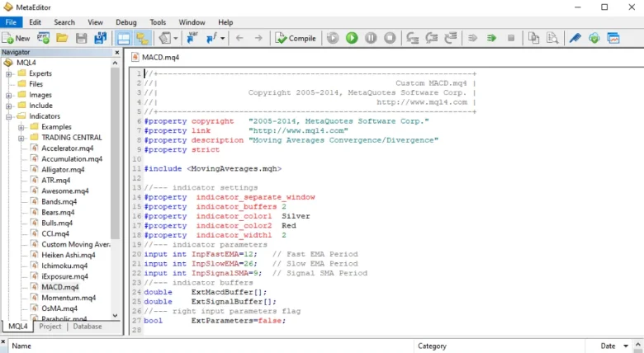644x353 pixels.
Task: Expand the Experts folder in Navigator
Action: [x=9, y=73]
